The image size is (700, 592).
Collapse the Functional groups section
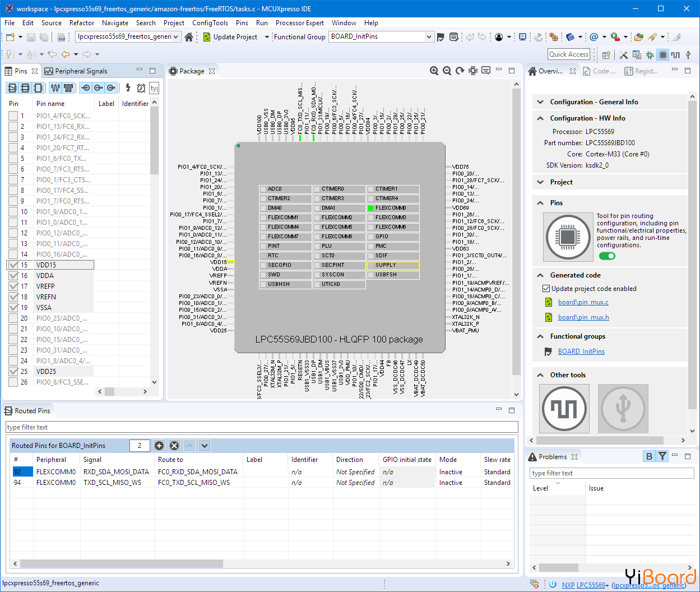coord(540,336)
